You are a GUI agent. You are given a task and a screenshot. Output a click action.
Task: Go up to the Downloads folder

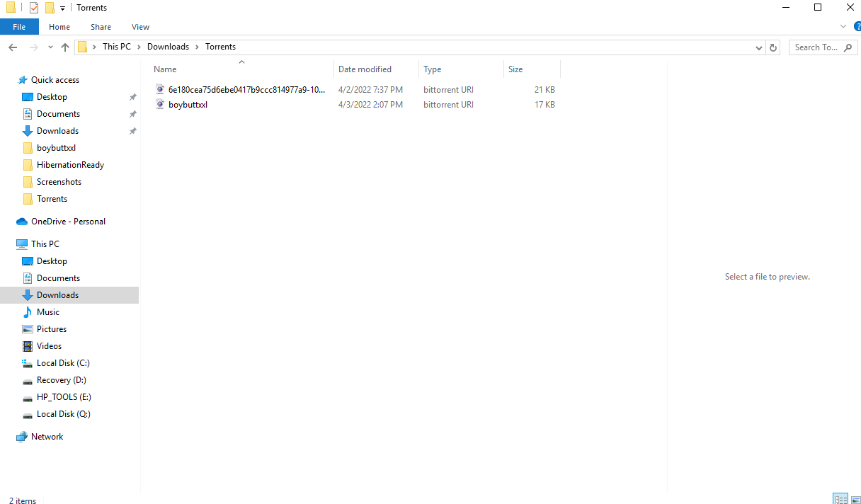click(65, 47)
